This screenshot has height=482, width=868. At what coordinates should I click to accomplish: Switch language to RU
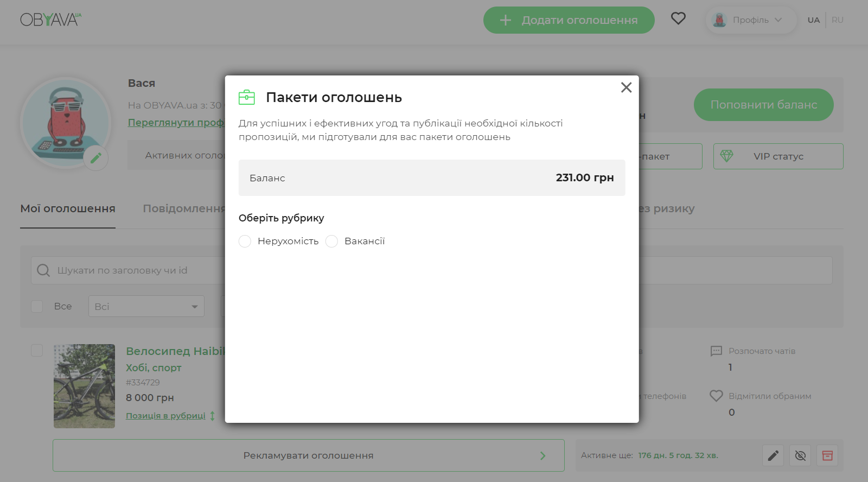(837, 20)
